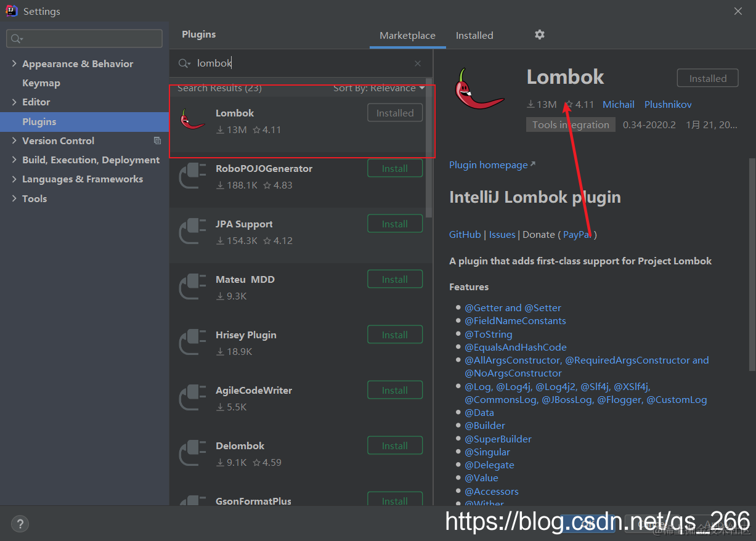The width and height of the screenshot is (756, 541).
Task: Install the Mateu MDD plugin
Action: point(395,279)
